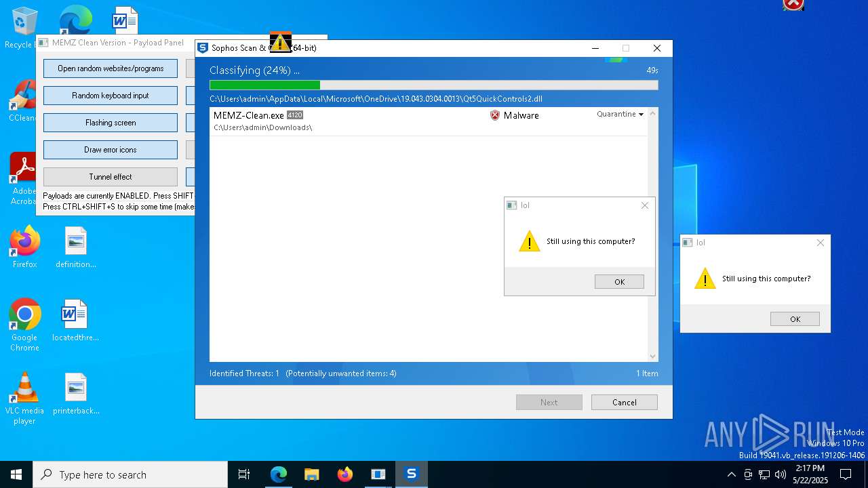Open the Quarantine action dropdown
This screenshot has height=488, width=868.
(620, 114)
